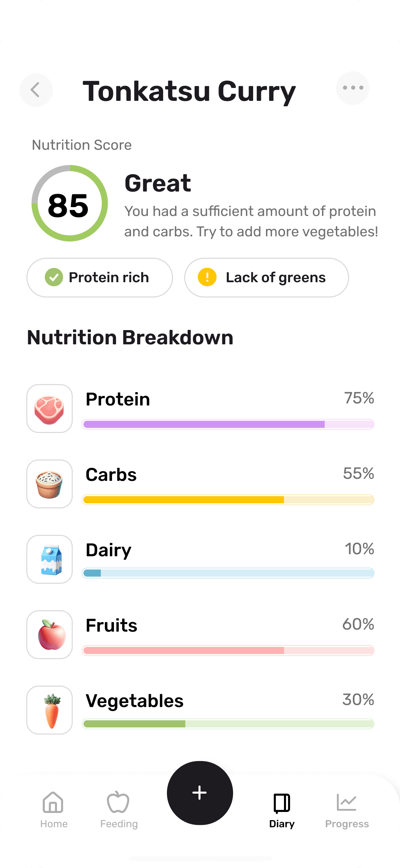Tap the Fruits apple icon
The height and width of the screenshot is (868, 400).
50,635
